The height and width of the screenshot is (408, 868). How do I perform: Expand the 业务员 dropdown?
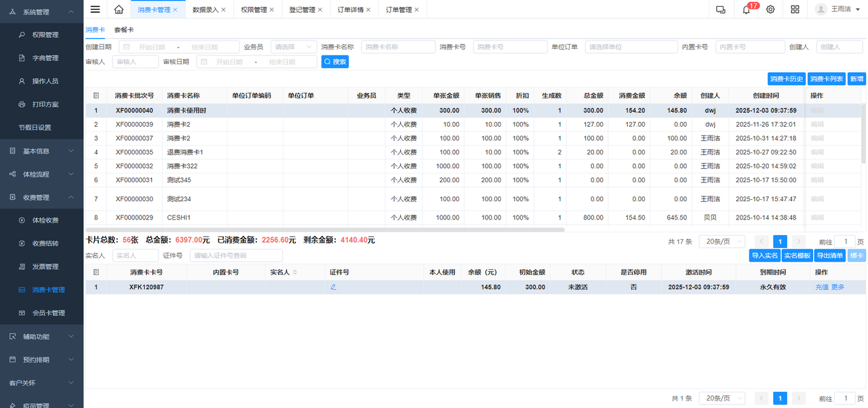pos(293,47)
